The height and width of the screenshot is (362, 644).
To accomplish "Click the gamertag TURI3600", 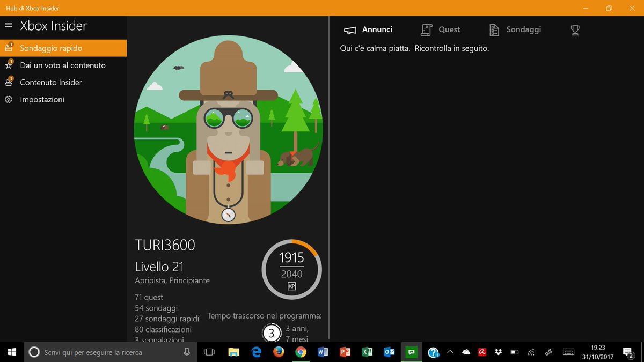I will point(165,245).
